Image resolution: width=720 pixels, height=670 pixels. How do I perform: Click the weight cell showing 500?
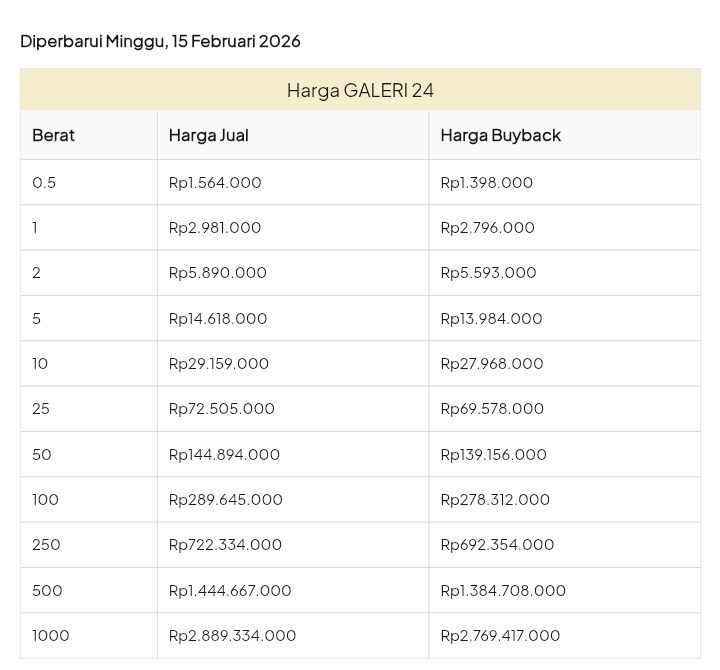47,590
